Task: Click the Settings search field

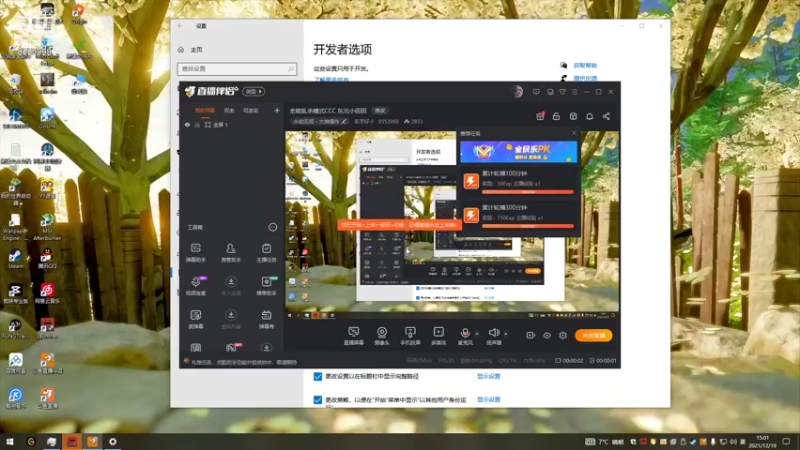Action: tap(237, 68)
